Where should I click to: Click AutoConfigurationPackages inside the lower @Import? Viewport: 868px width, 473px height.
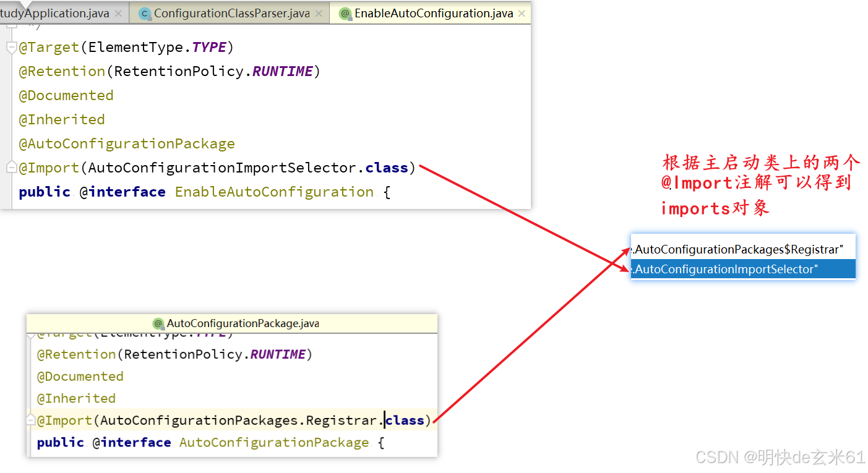coord(199,420)
